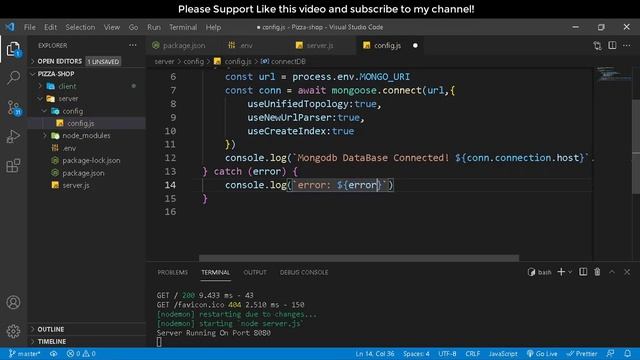Open package-lock.json in the file tree

click(87, 160)
